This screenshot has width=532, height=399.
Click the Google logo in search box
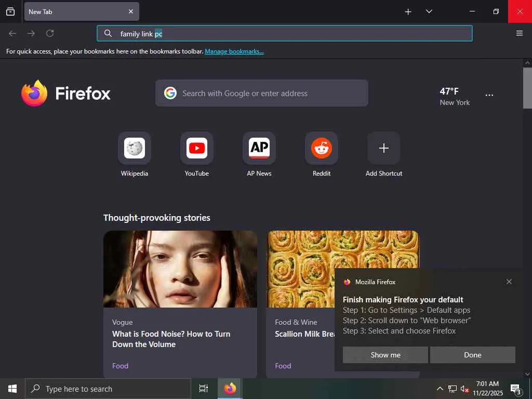point(170,93)
